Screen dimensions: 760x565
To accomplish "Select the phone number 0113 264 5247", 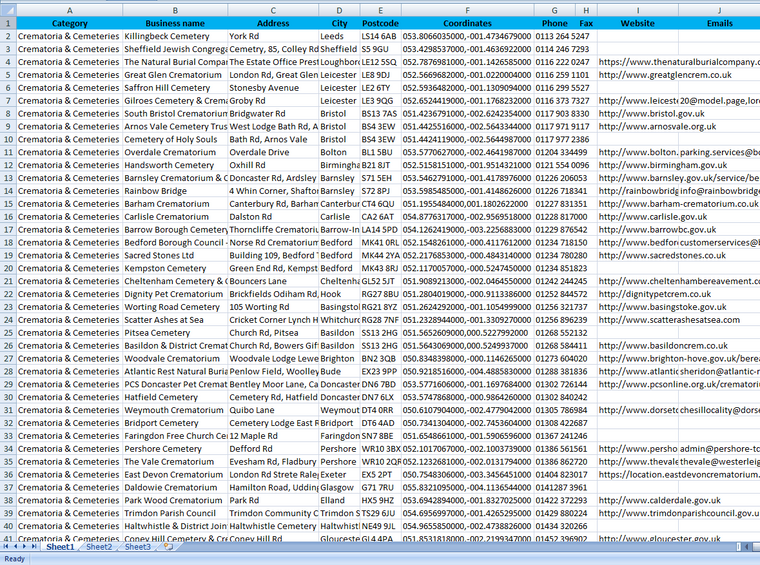I will pyautogui.click(x=562, y=36).
